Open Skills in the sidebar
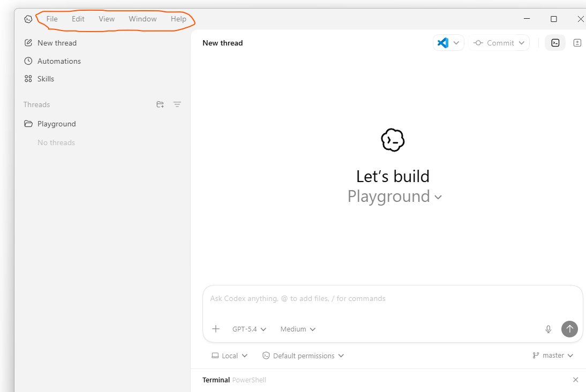586x392 pixels. pyautogui.click(x=39, y=79)
